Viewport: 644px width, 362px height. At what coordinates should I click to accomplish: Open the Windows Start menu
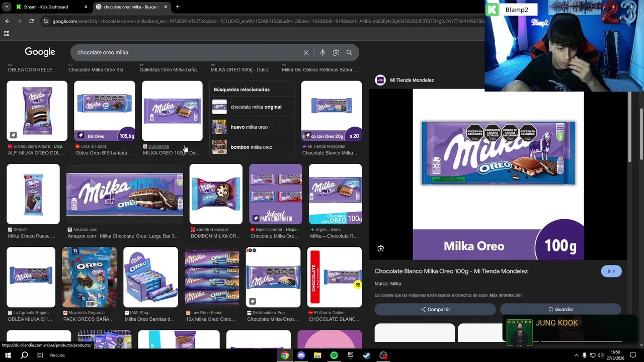8,355
